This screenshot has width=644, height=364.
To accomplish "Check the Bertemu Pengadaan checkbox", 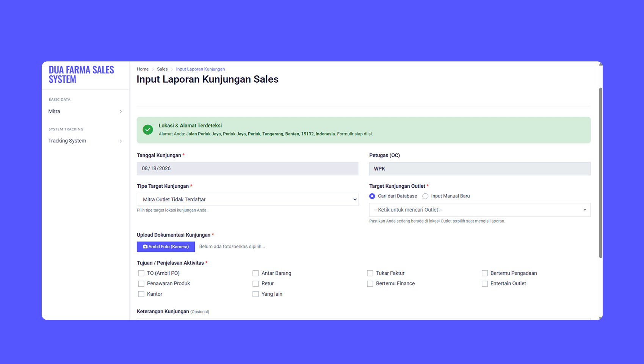I will click(484, 273).
